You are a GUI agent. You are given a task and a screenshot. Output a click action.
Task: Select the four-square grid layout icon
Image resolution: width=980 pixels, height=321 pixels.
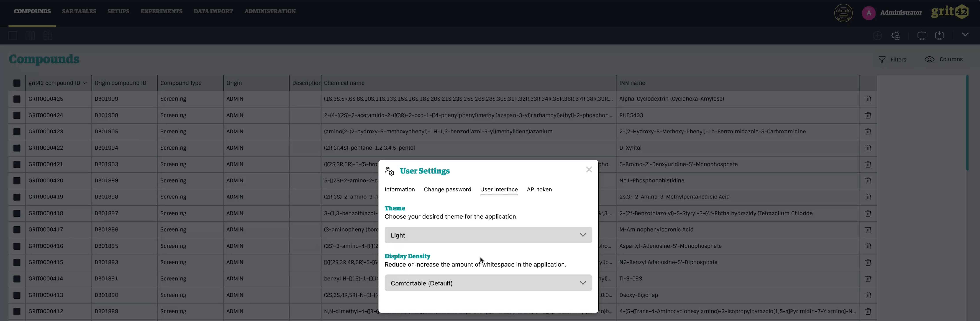[x=48, y=36]
